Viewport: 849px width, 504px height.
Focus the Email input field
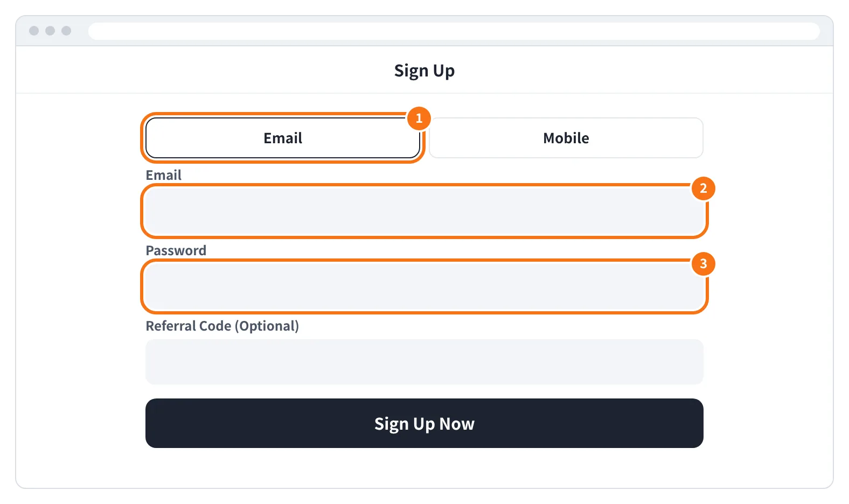424,211
